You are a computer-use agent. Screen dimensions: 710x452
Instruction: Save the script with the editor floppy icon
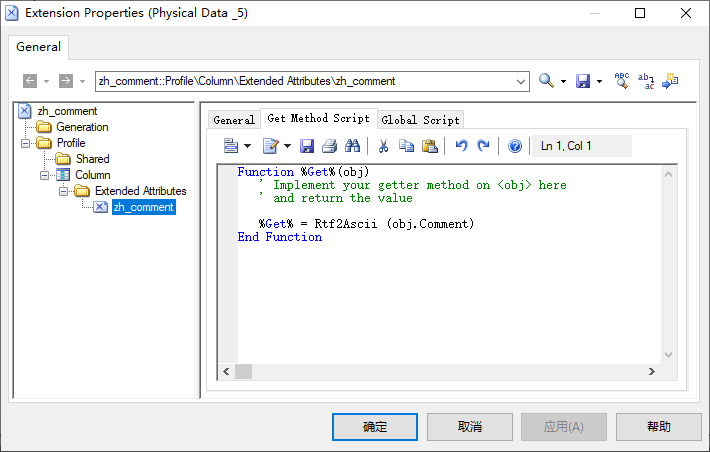(x=307, y=146)
